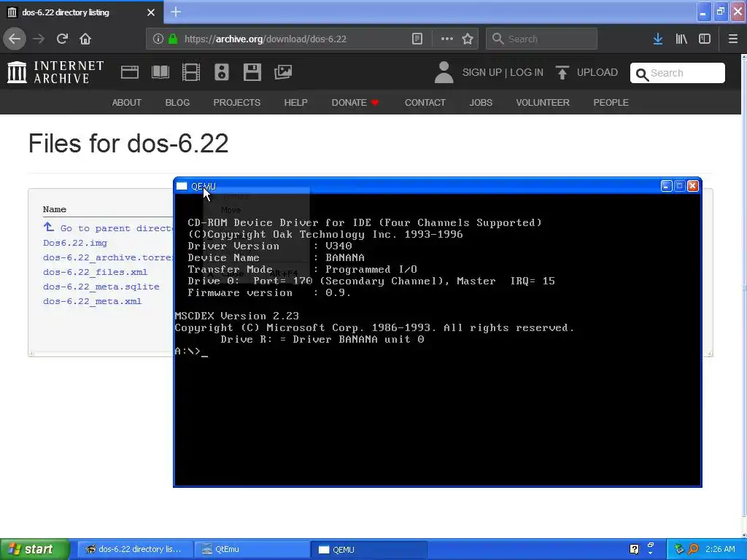The height and width of the screenshot is (560, 747).
Task: Close the QEMU window
Action: pyautogui.click(x=693, y=186)
